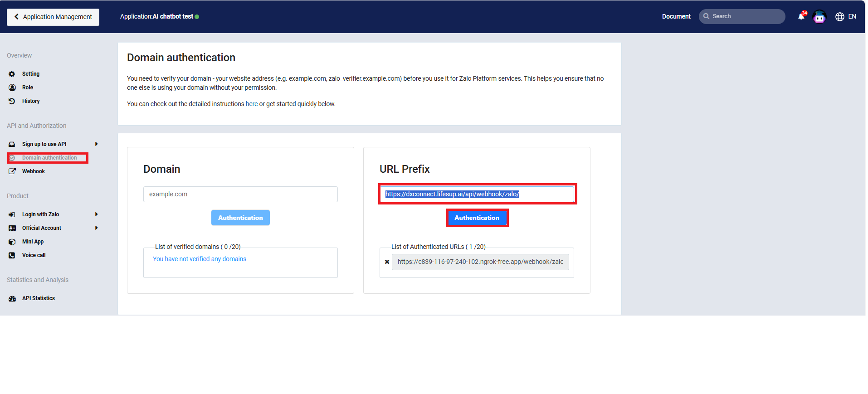This screenshot has height=394, width=868.
Task: Expand the Sign up to use API submenu
Action: [x=96, y=144]
